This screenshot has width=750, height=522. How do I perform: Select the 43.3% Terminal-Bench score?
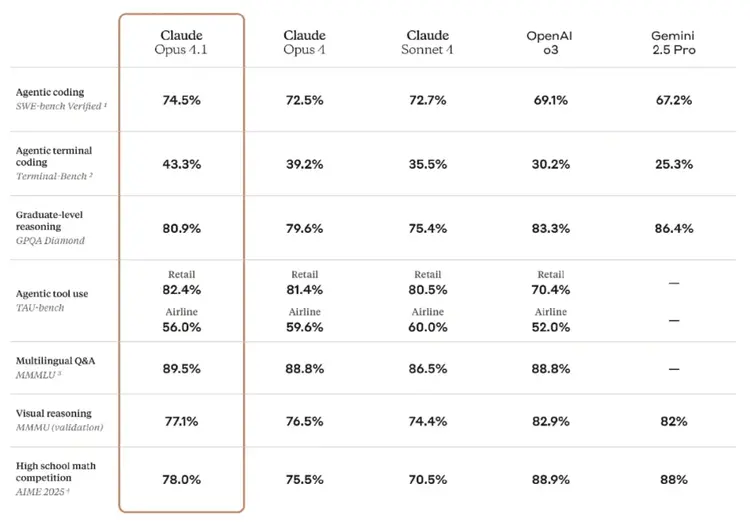[181, 164]
